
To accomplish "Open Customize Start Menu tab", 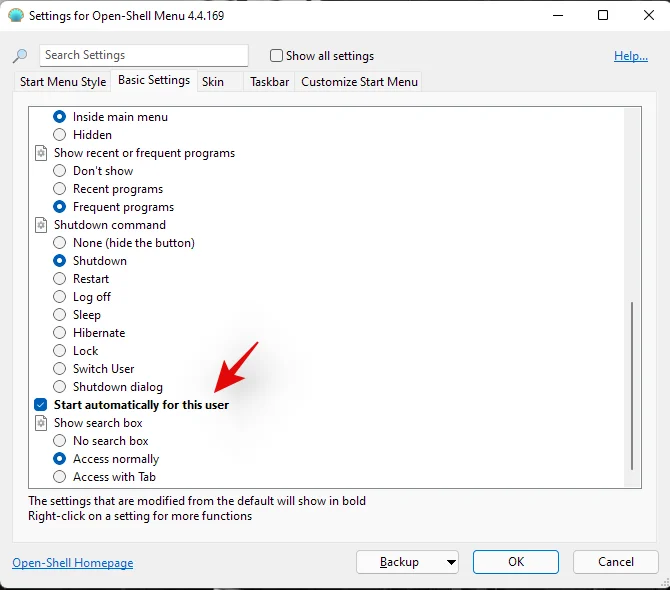I will click(359, 82).
